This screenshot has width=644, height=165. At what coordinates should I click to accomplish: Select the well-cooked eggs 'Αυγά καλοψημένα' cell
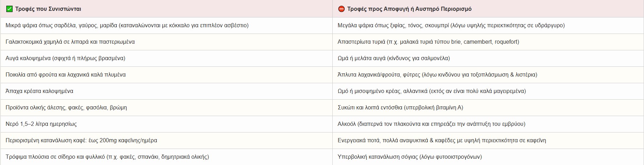[x=65, y=58]
